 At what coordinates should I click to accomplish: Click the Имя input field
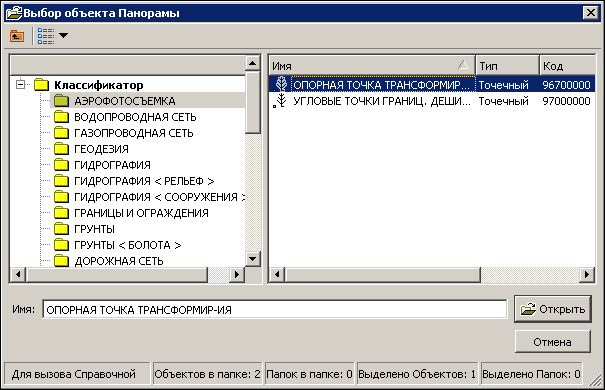click(x=275, y=309)
